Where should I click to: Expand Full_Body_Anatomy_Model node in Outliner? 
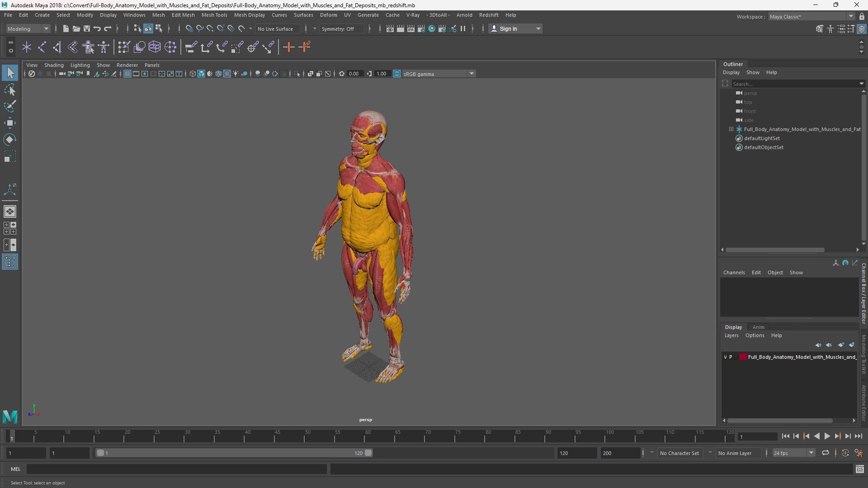pyautogui.click(x=731, y=129)
